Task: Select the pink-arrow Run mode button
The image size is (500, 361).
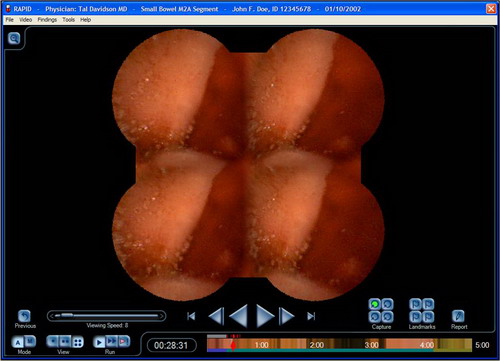Action: coord(124,341)
